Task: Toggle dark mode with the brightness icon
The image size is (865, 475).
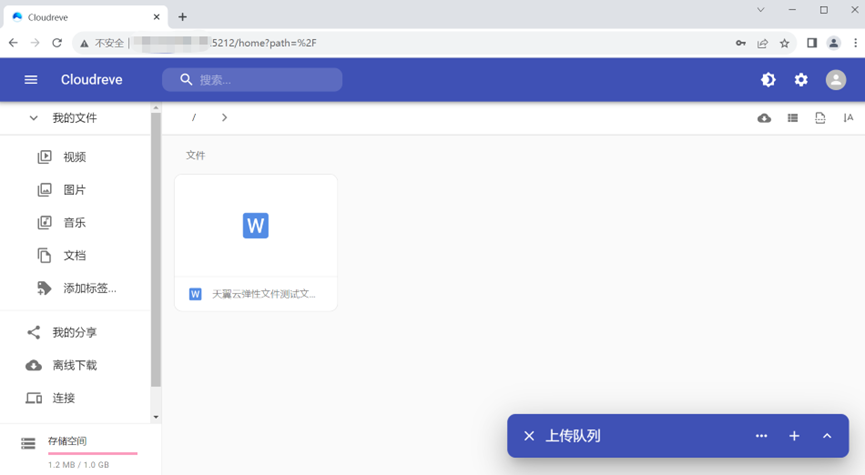Action: point(768,80)
